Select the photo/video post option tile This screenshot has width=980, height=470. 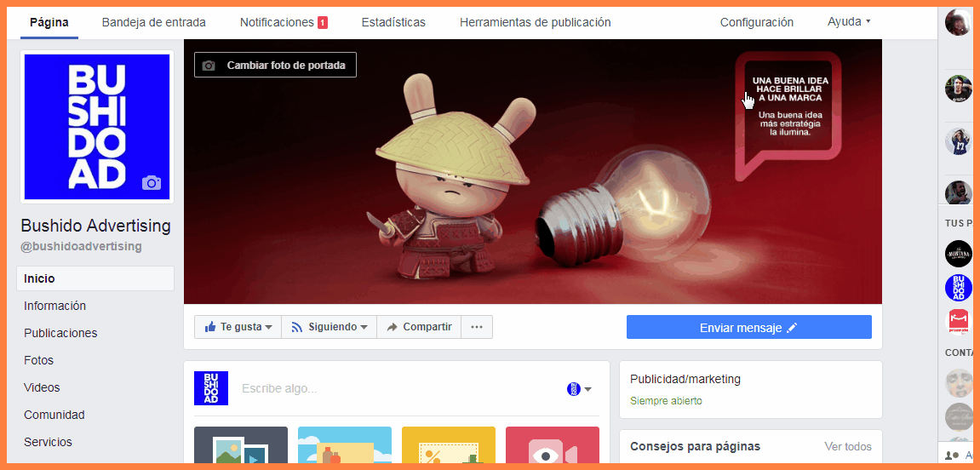(x=241, y=446)
